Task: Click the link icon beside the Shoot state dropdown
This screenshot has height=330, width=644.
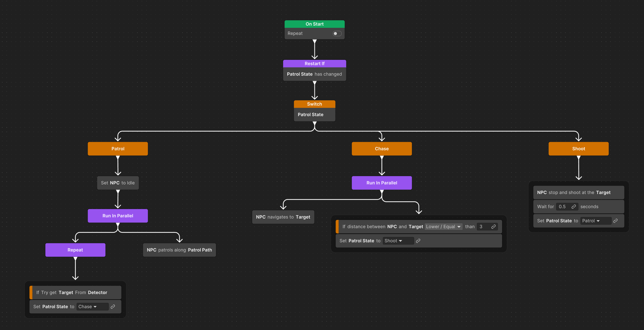Action: pyautogui.click(x=418, y=241)
